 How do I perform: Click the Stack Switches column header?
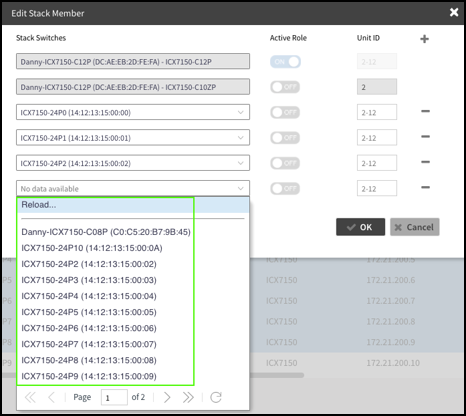[x=41, y=38]
